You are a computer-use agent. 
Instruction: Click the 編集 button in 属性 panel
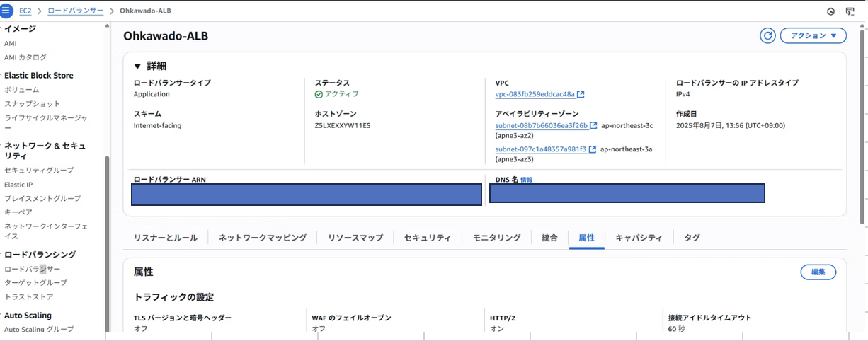point(818,272)
